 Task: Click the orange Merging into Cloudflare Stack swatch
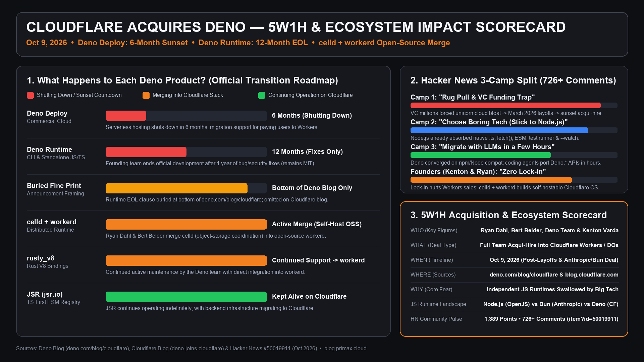tap(146, 95)
